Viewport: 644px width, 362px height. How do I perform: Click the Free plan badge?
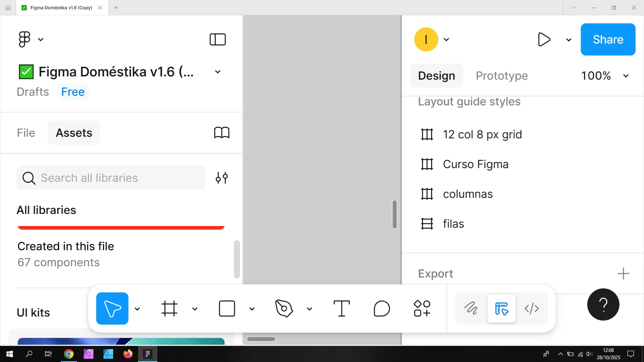73,92
